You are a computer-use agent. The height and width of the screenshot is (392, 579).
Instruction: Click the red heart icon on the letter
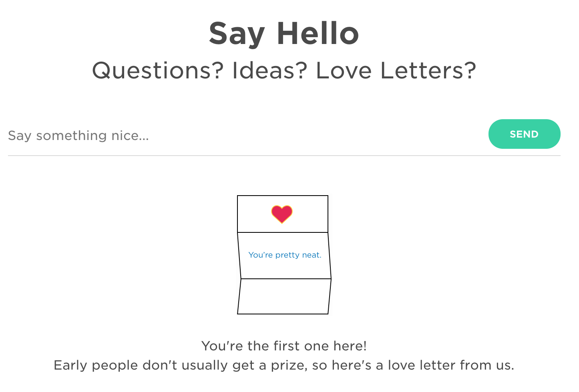[282, 214]
